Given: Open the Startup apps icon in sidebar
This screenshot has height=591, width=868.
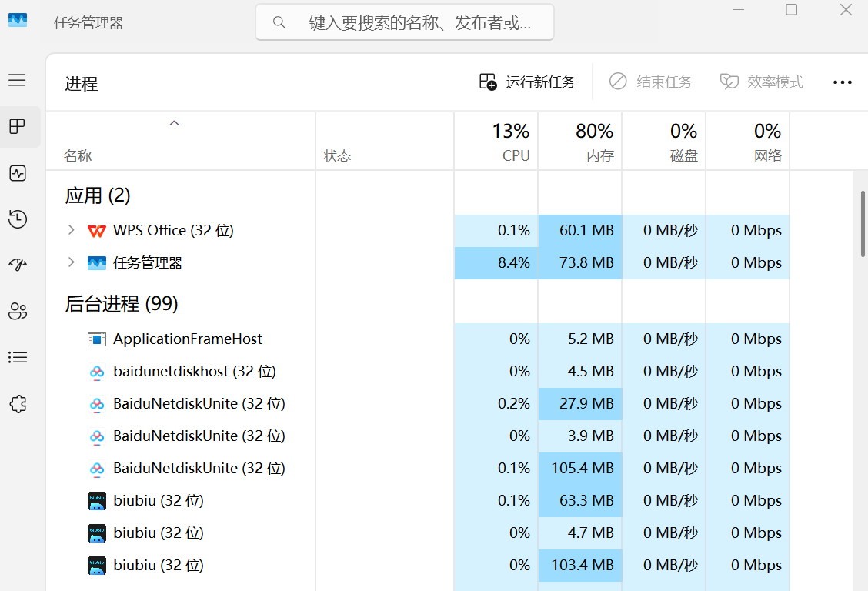Looking at the screenshot, I should pos(18,265).
